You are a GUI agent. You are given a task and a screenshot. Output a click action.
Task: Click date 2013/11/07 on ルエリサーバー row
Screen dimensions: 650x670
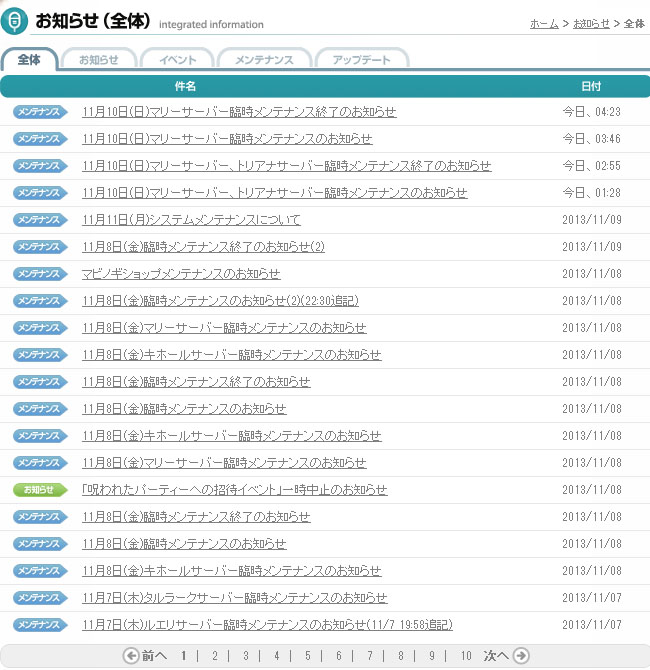[x=592, y=625]
